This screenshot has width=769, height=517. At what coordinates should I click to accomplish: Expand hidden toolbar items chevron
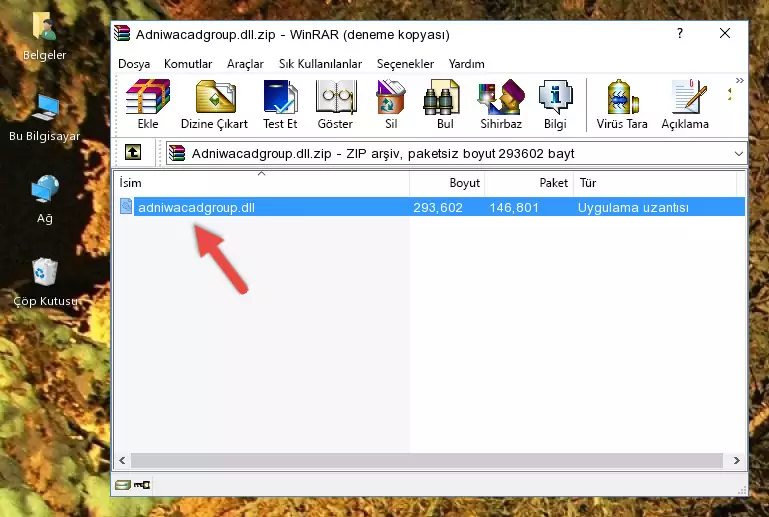pyautogui.click(x=740, y=80)
